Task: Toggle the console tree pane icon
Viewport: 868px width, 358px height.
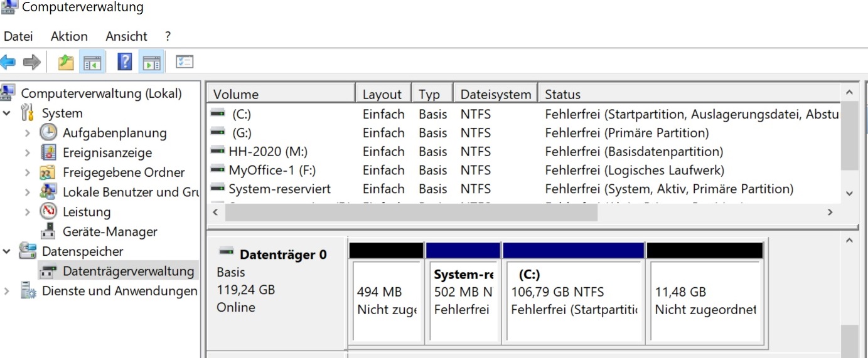Action: tap(92, 62)
